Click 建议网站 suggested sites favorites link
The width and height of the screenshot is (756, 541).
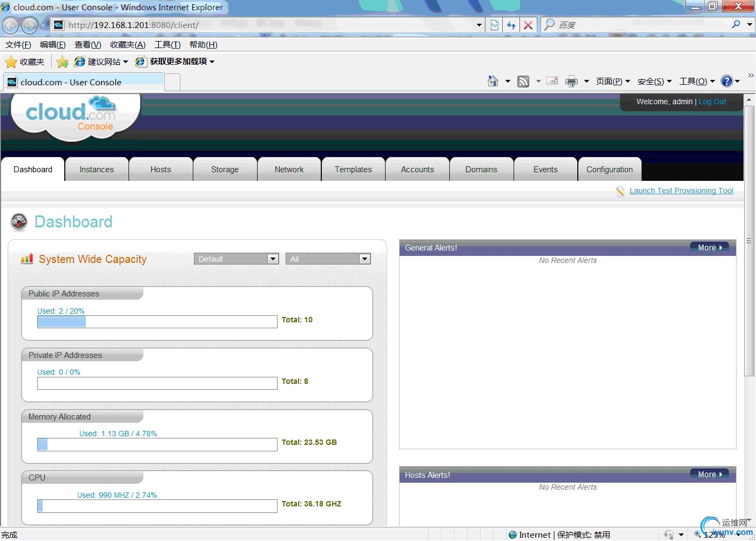tap(102, 62)
